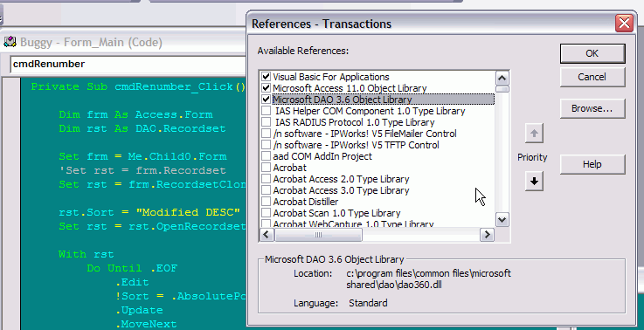Click OK in References dialog

pyautogui.click(x=592, y=53)
